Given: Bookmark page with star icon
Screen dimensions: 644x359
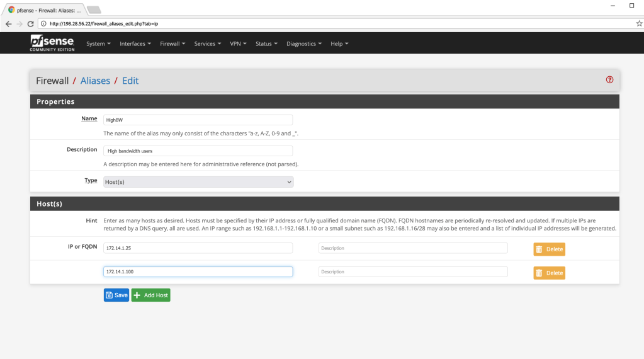Looking at the screenshot, I should (639, 23).
